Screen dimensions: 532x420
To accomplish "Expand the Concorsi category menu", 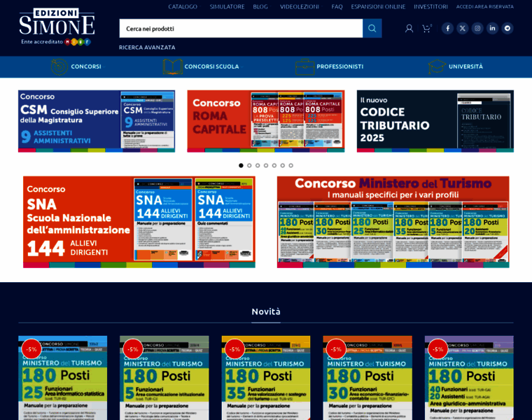I will click(x=86, y=66).
